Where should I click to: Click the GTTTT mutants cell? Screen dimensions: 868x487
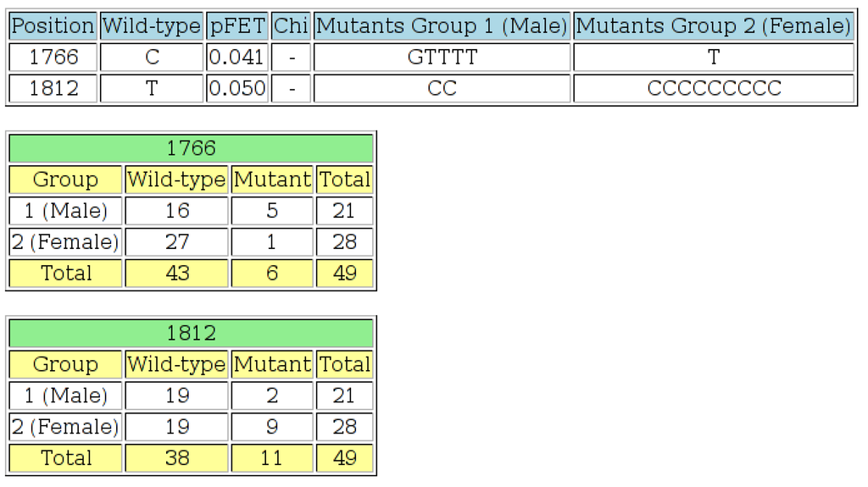click(x=442, y=58)
